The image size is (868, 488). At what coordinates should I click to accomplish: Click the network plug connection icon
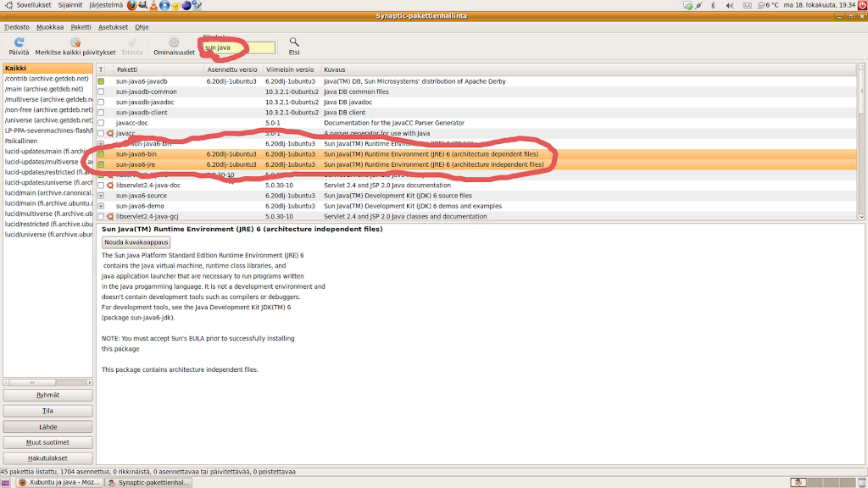[698, 6]
